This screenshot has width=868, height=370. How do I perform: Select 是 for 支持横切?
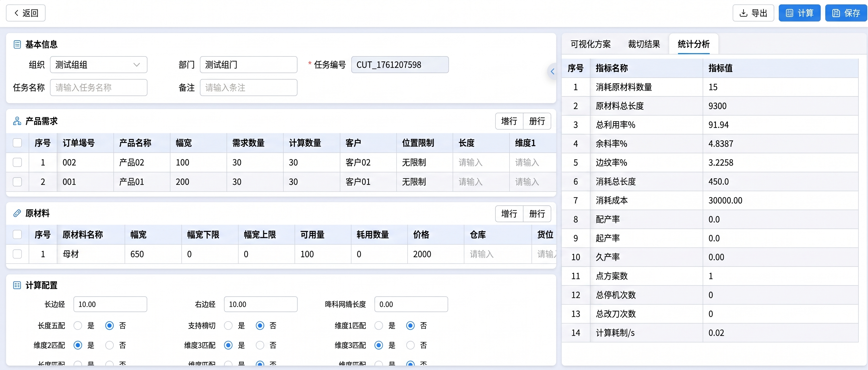tap(228, 326)
